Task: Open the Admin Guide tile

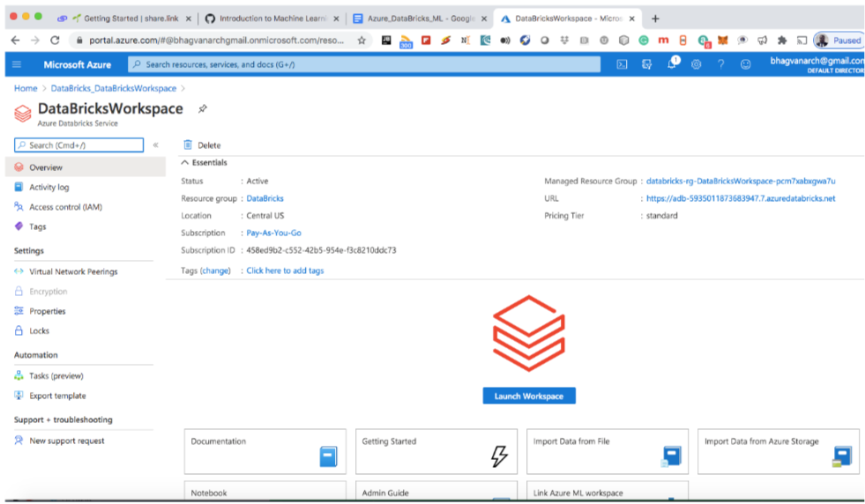Action: pyautogui.click(x=436, y=492)
